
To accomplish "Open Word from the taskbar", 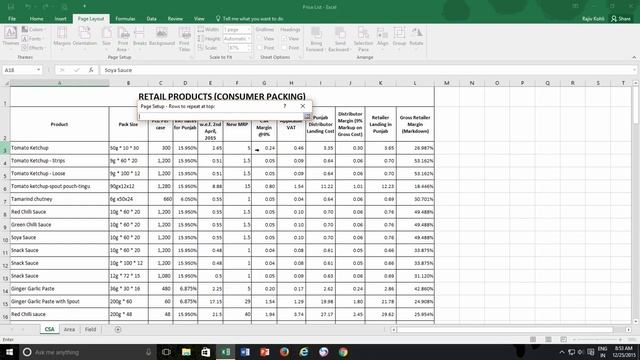I will (245, 352).
